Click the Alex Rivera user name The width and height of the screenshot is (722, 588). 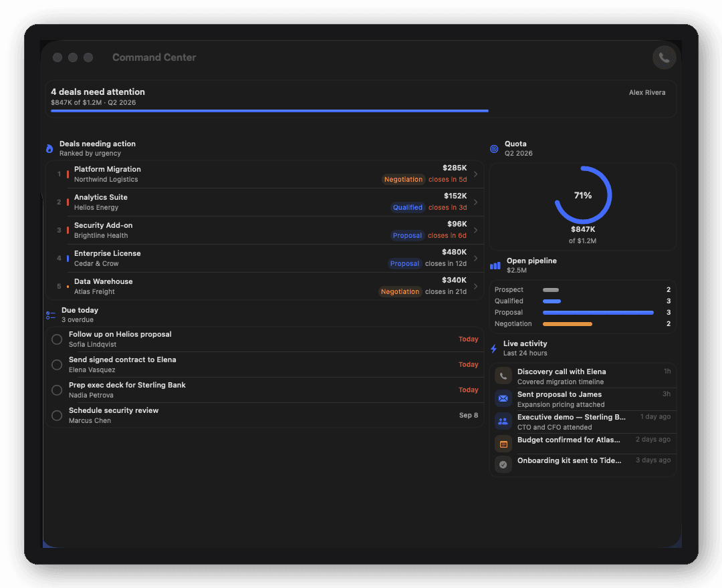(647, 92)
